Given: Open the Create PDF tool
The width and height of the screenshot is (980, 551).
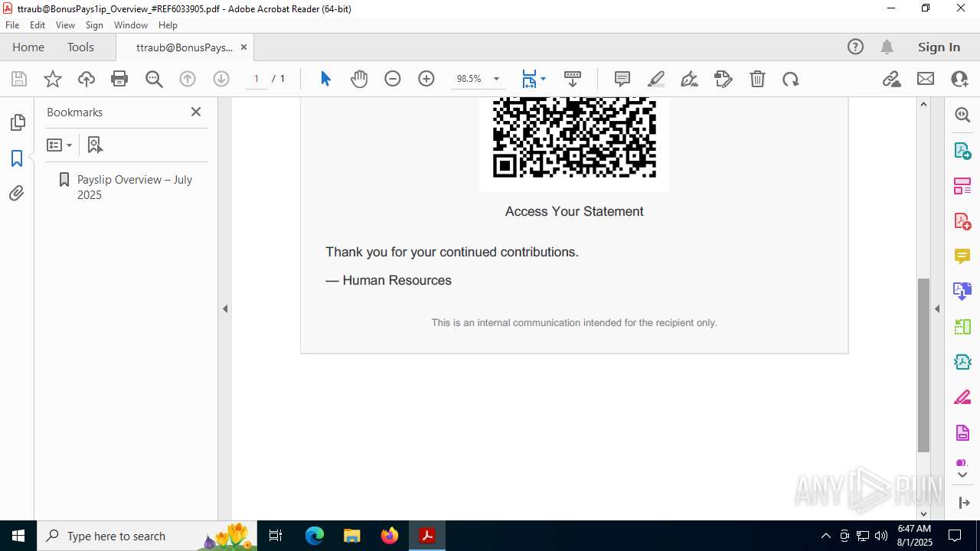Looking at the screenshot, I should point(962,221).
